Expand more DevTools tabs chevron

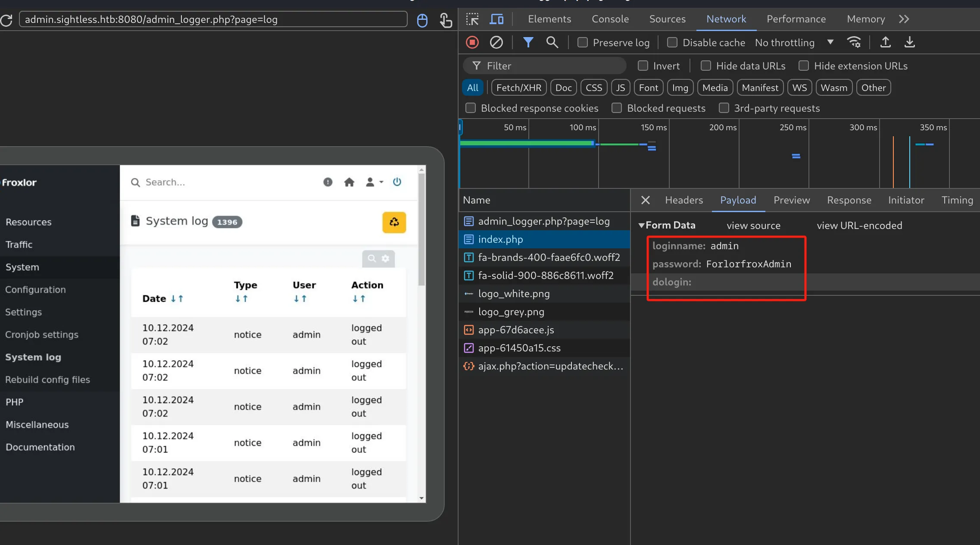(x=904, y=19)
